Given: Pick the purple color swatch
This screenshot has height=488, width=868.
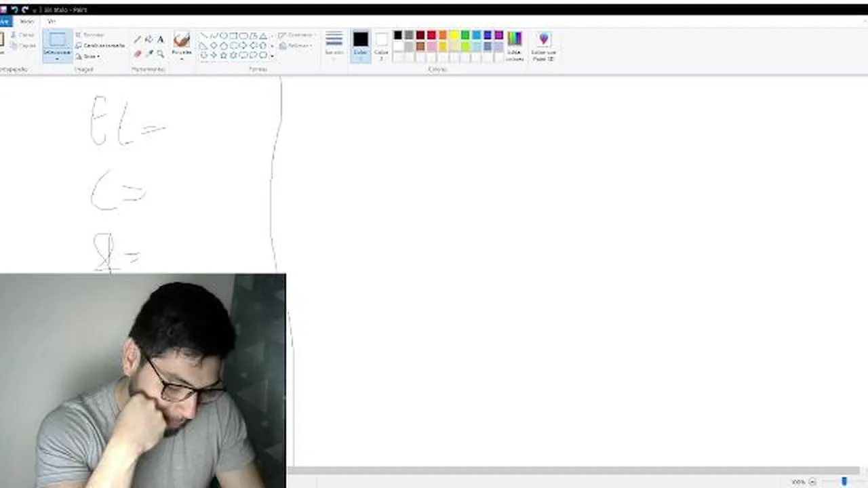Looking at the screenshot, I should [498, 35].
